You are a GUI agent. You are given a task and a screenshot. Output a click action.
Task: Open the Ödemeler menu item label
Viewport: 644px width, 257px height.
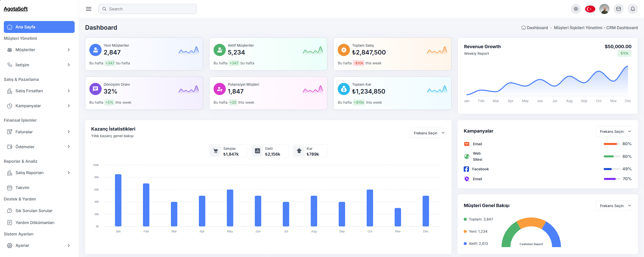pyautogui.click(x=25, y=147)
